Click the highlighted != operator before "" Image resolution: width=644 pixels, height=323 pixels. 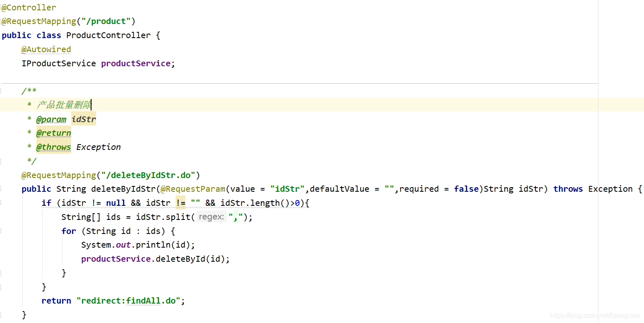pos(181,203)
